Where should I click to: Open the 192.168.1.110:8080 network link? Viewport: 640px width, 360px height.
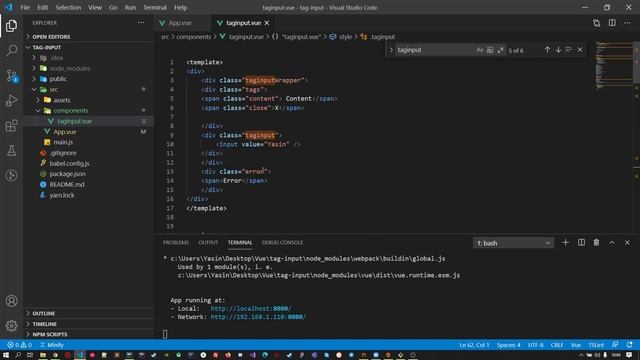258,317
